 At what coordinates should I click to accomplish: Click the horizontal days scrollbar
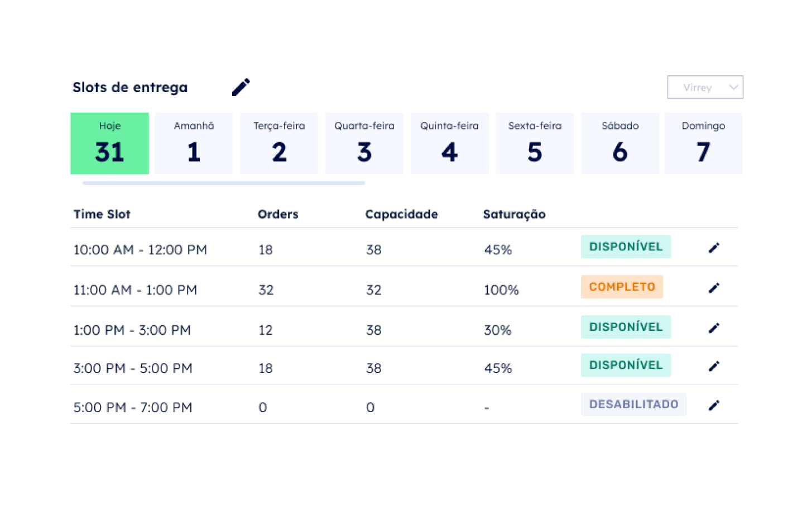point(223,183)
